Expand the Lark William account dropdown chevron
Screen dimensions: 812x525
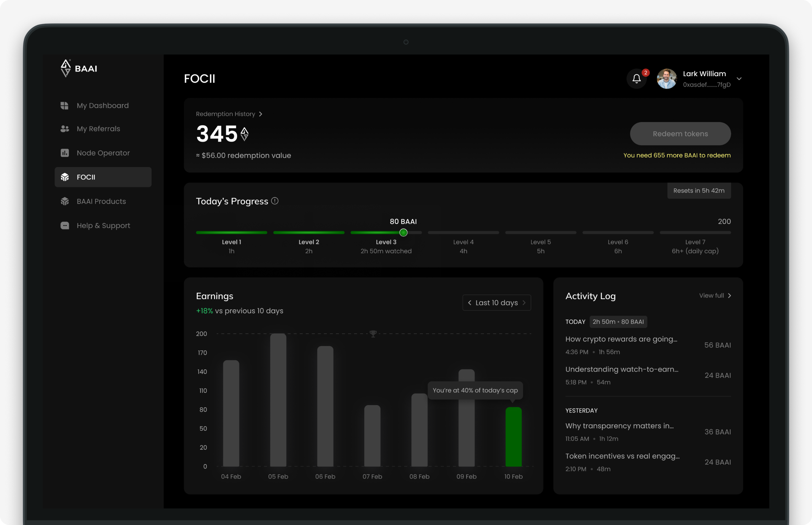[739, 79]
